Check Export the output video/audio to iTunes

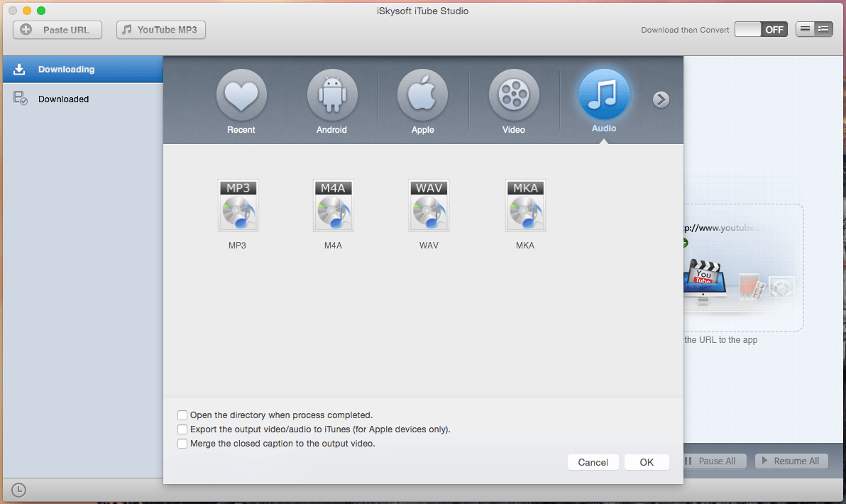pyautogui.click(x=182, y=429)
